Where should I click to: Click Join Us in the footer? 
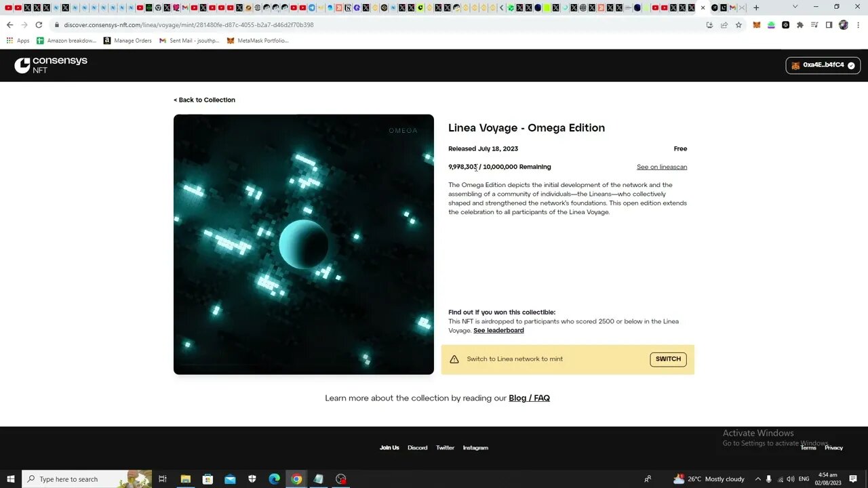[389, 448]
